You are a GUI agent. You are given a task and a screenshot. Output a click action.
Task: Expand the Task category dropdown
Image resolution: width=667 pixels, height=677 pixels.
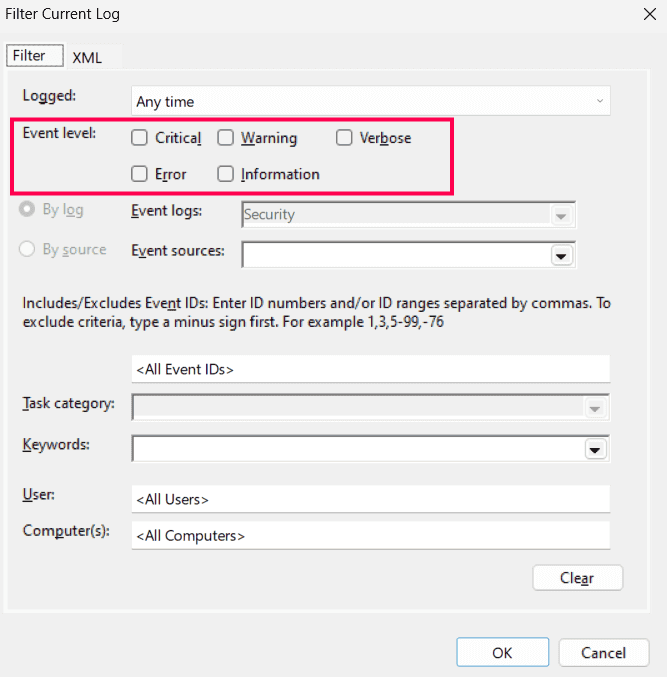pyautogui.click(x=595, y=408)
